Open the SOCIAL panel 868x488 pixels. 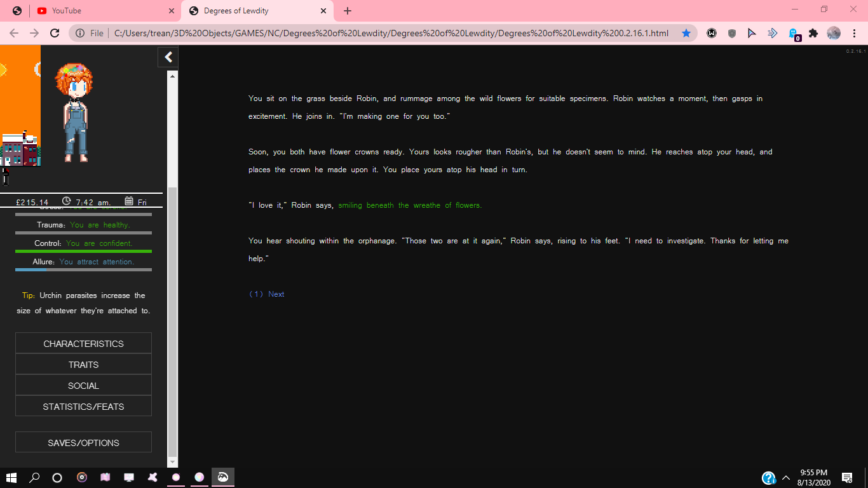tap(83, 386)
